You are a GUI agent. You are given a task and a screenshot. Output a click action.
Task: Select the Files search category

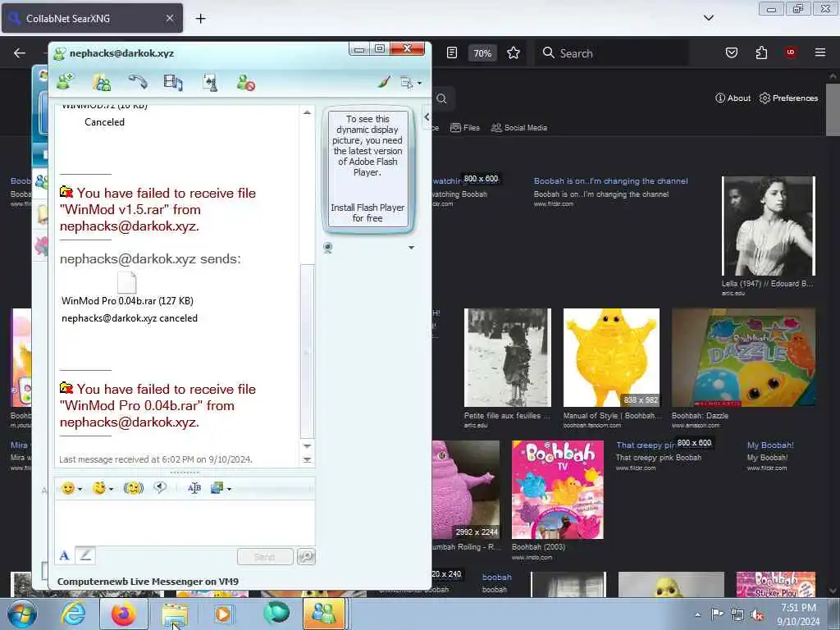[x=465, y=127]
